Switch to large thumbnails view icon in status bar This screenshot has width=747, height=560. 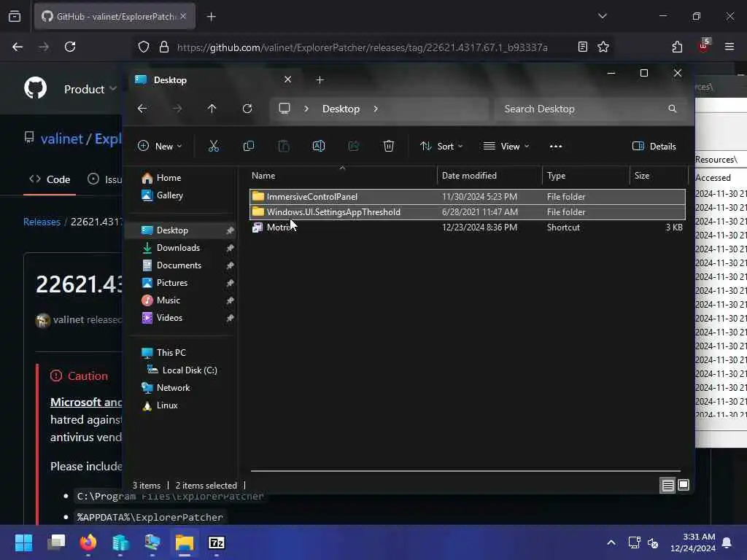pos(683,485)
